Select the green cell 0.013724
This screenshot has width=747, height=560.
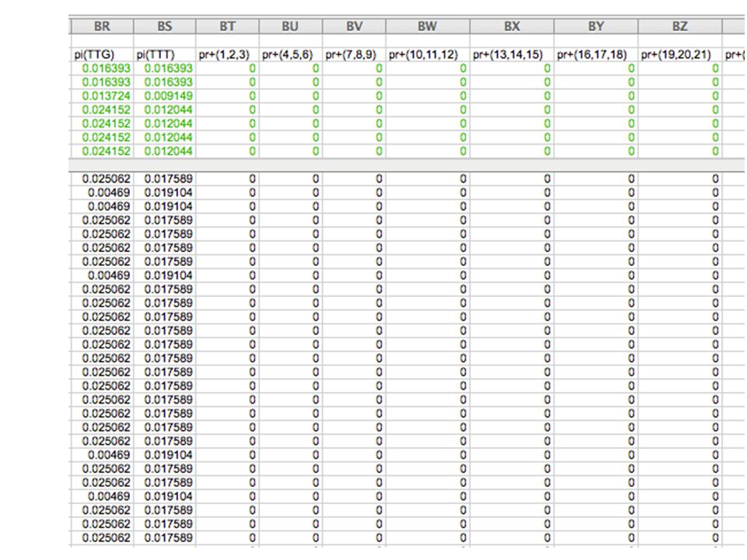[101, 96]
